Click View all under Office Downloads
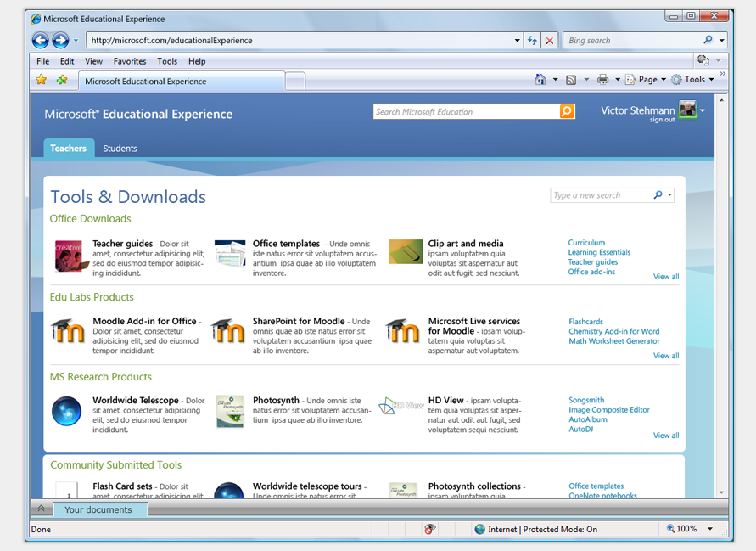 point(666,277)
